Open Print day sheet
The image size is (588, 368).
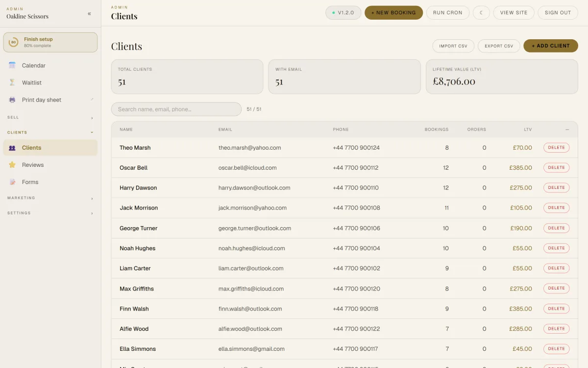[50, 100]
